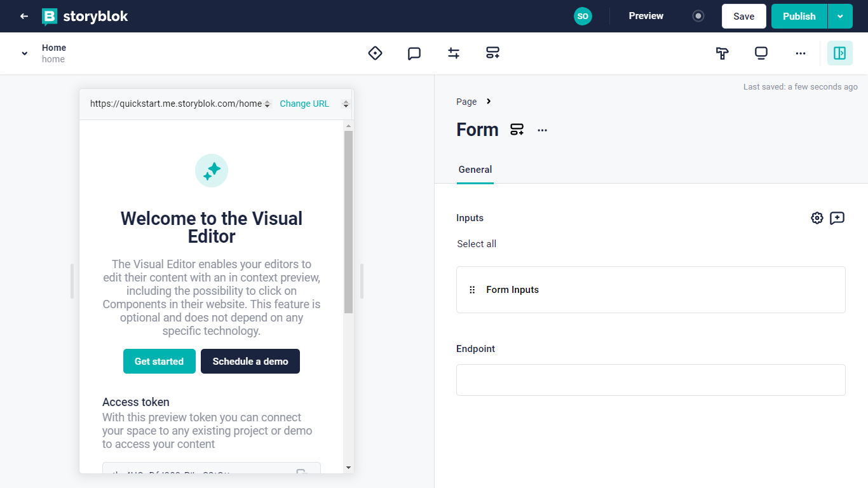Click the add block toolbar icon
868x488 pixels.
click(493, 53)
